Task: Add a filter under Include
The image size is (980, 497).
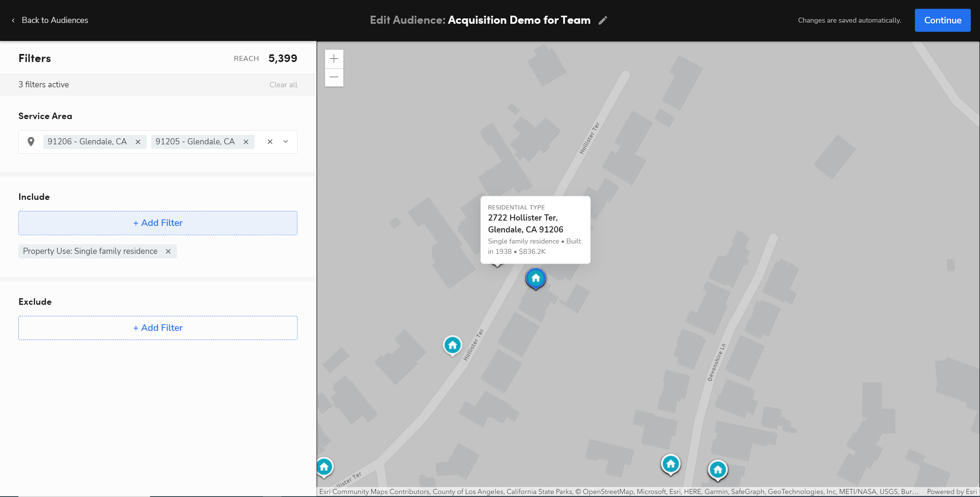Action: 158,223
